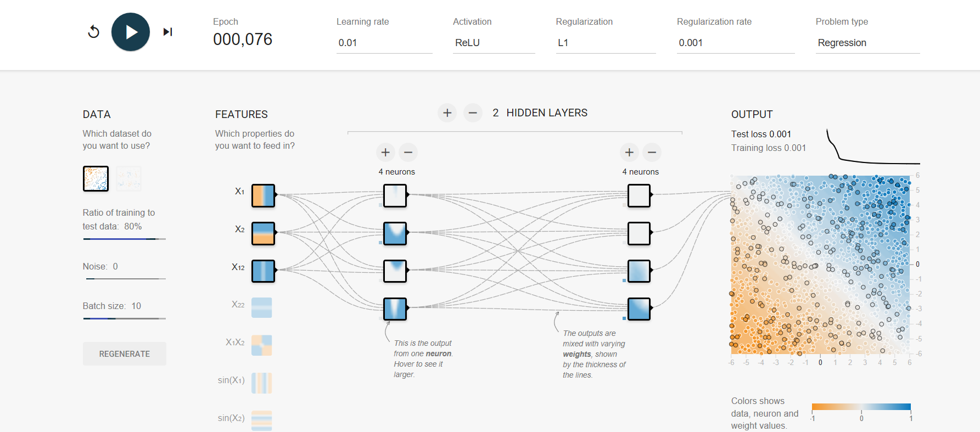The image size is (980, 432).
Task: Enable the X1X2 feature input
Action: point(262,346)
